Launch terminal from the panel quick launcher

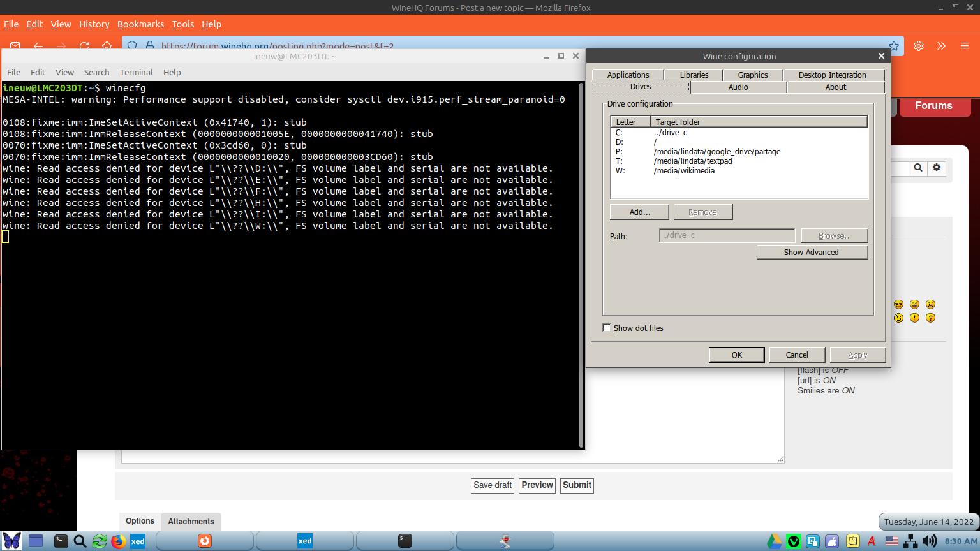click(x=61, y=541)
